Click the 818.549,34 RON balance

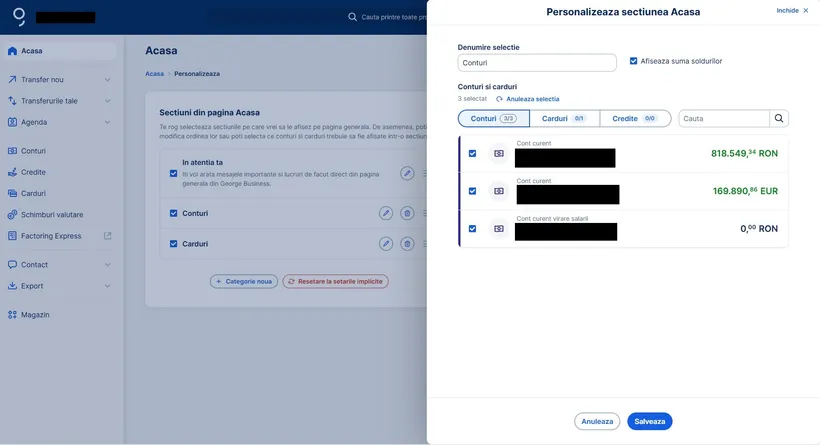pyautogui.click(x=744, y=153)
